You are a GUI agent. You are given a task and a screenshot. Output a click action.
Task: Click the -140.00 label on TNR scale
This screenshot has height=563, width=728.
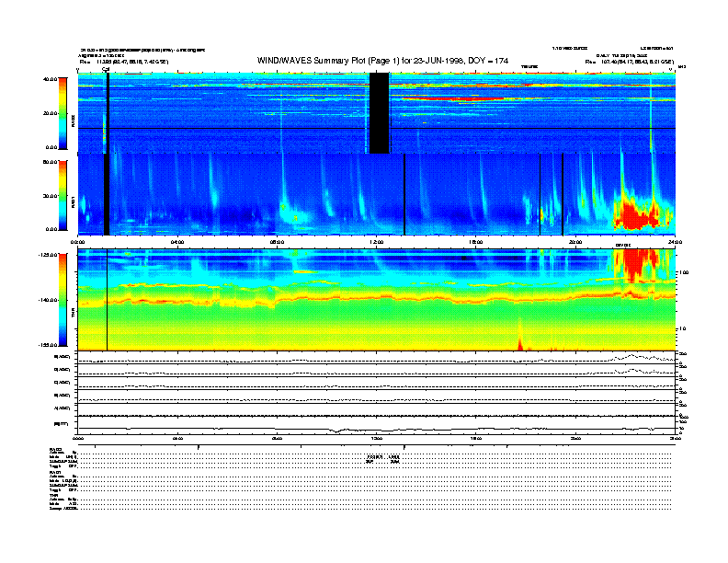48,300
